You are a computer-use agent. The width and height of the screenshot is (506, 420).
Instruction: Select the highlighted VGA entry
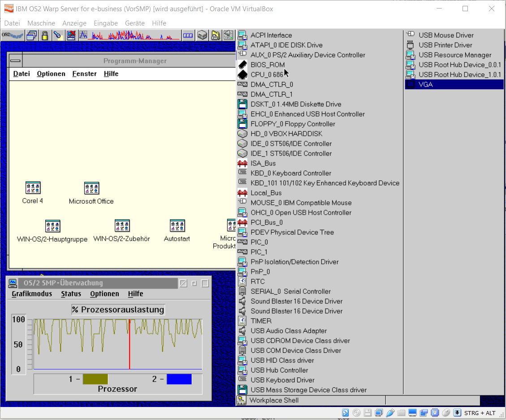click(x=454, y=85)
